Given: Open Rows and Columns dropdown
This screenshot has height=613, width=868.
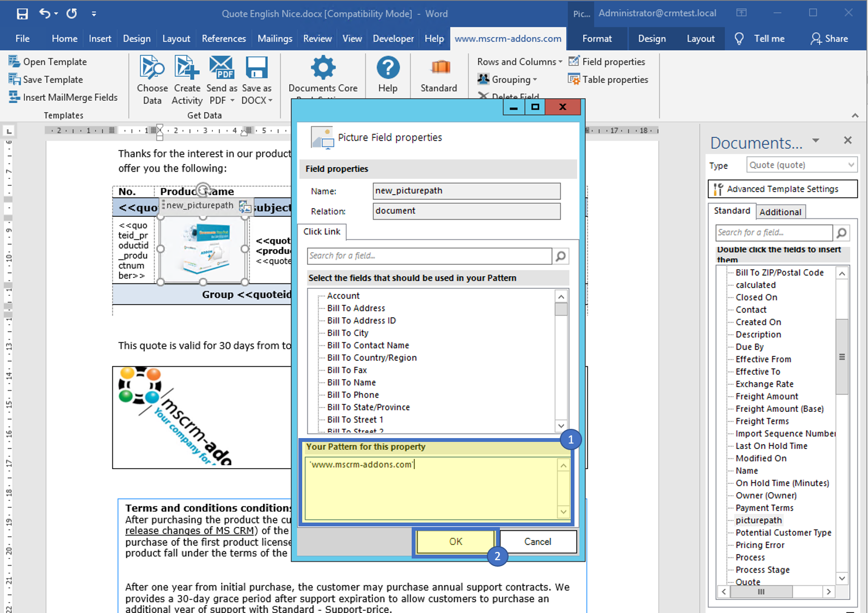Looking at the screenshot, I should [x=519, y=62].
